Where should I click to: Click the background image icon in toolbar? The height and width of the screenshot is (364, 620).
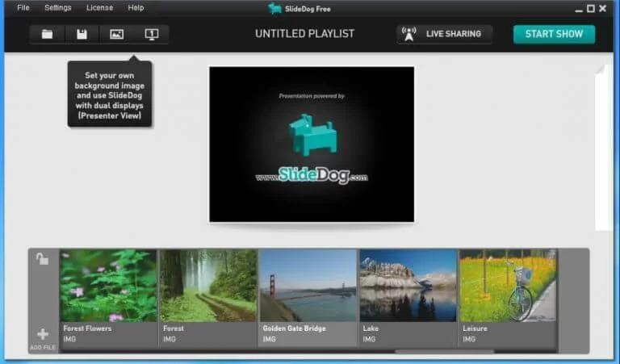[x=116, y=34]
